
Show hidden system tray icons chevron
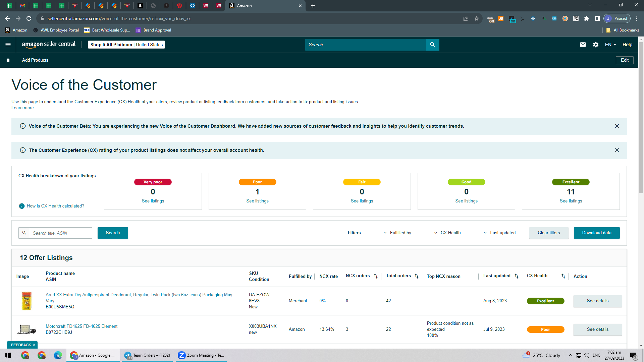tap(571, 355)
